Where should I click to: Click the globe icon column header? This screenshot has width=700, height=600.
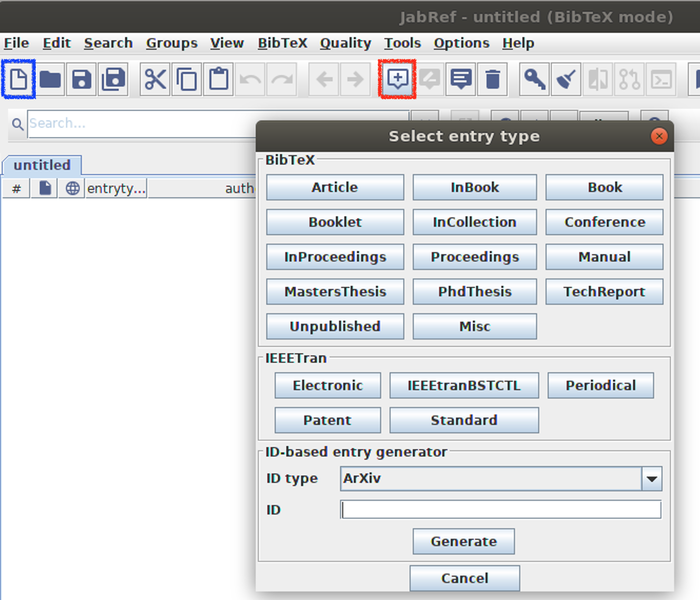(x=72, y=188)
